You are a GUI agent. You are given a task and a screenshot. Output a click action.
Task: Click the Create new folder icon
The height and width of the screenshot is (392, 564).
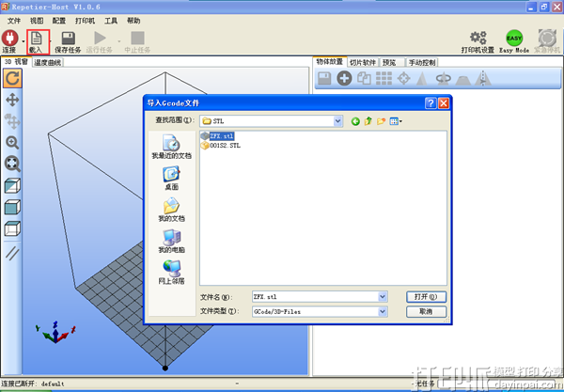(381, 121)
